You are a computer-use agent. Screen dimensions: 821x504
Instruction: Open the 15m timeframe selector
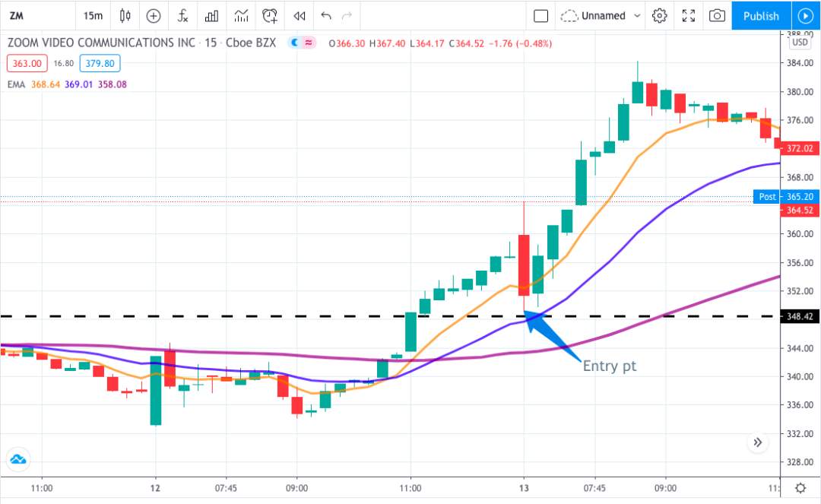(94, 16)
